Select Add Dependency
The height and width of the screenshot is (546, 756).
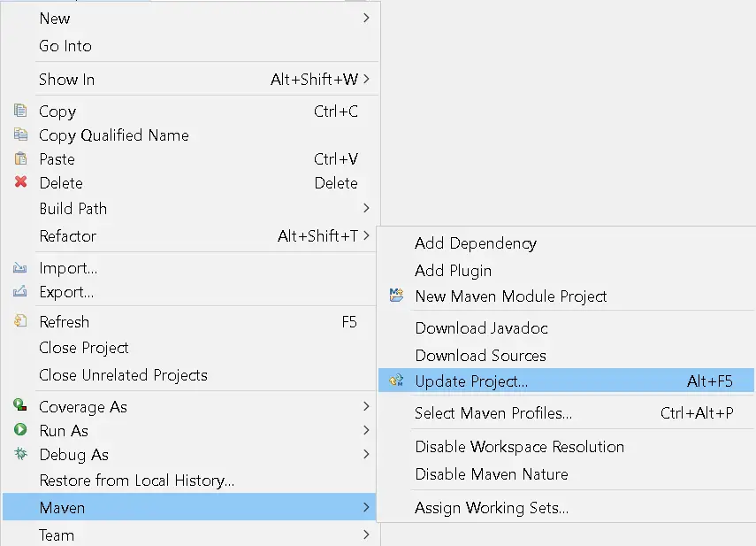click(x=475, y=243)
